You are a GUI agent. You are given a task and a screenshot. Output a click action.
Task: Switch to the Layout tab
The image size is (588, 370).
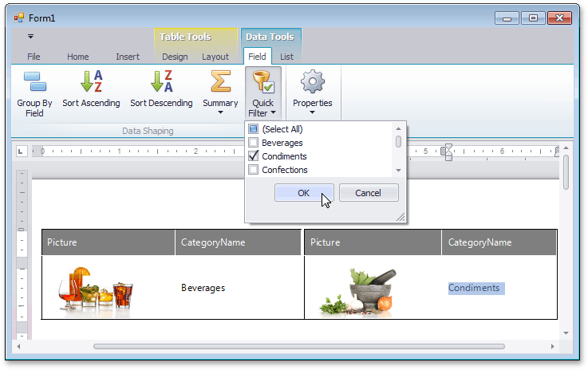215,57
